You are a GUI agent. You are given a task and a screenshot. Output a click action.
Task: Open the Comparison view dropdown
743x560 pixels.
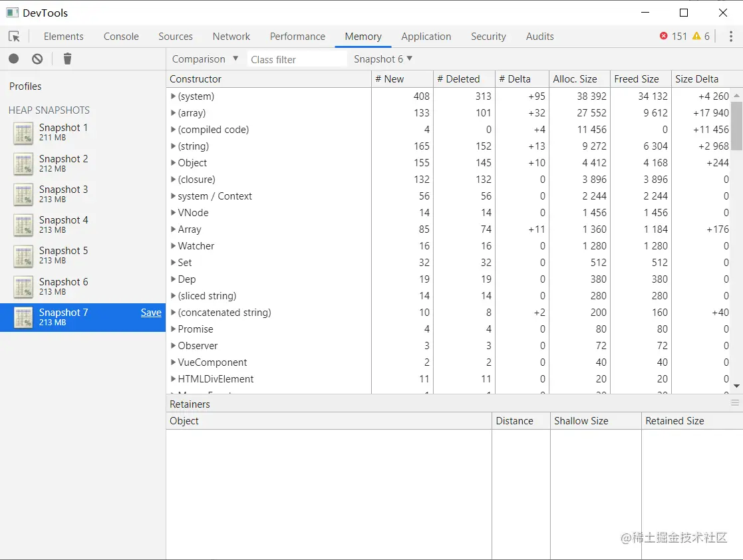(x=205, y=59)
